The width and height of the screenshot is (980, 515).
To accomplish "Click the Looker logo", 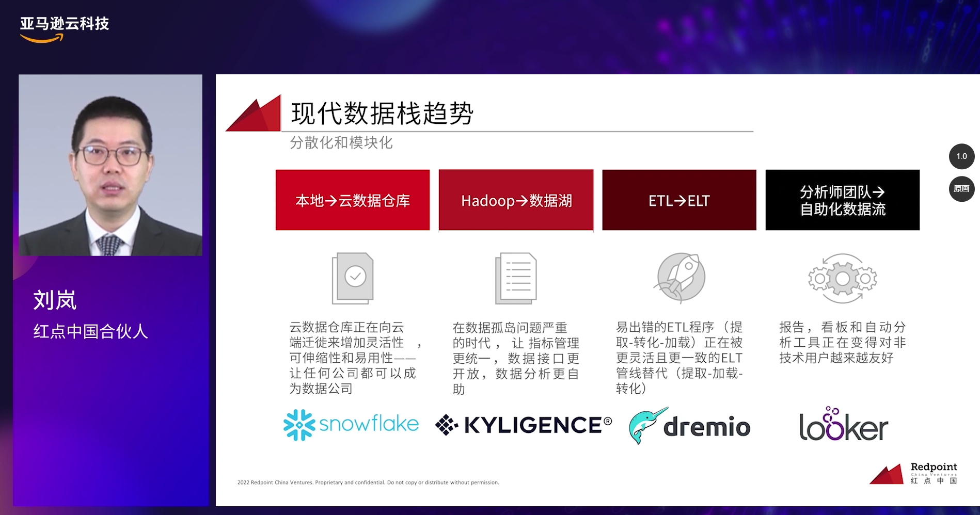I will [844, 424].
